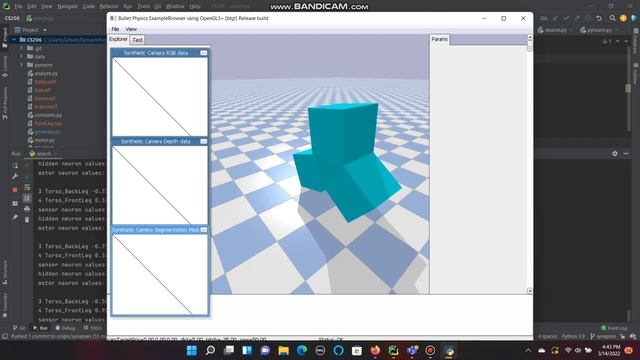Viewport: 640px width, 360px height.
Task: Open the View menu in Bullet Physics window
Action: click(131, 29)
